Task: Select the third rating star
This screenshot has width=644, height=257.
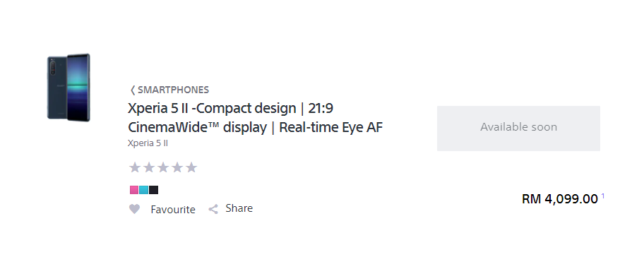Action: coord(163,167)
